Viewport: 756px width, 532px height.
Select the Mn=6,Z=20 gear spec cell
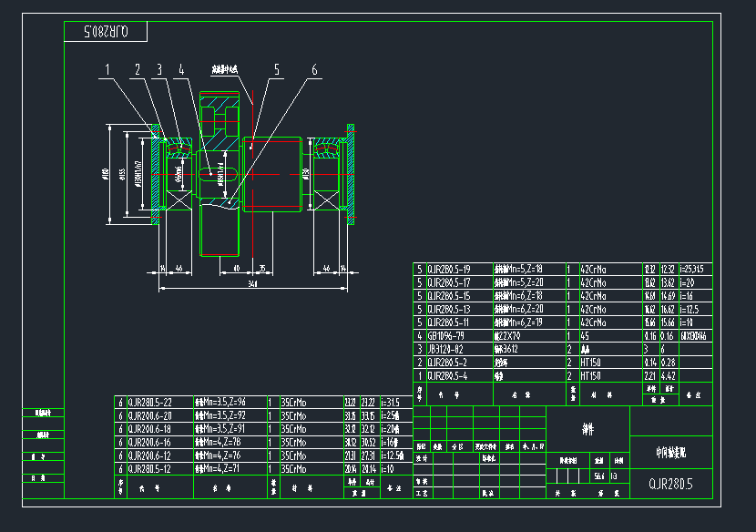529,309
